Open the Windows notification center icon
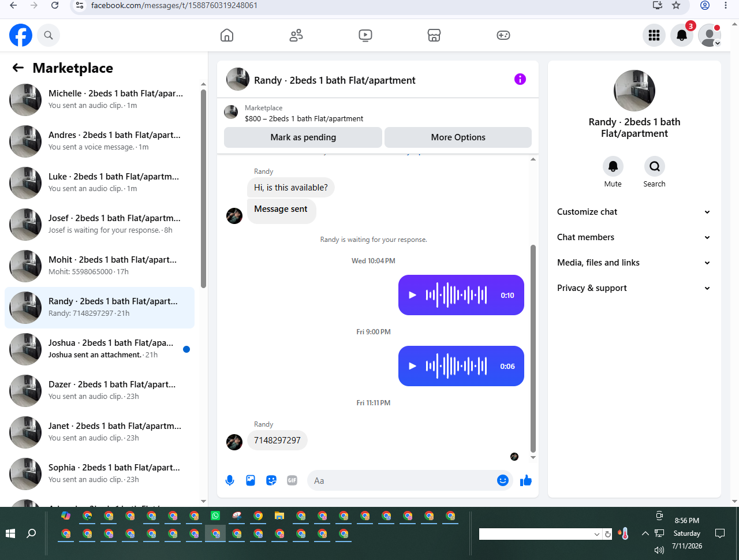The height and width of the screenshot is (560, 739). (x=720, y=533)
